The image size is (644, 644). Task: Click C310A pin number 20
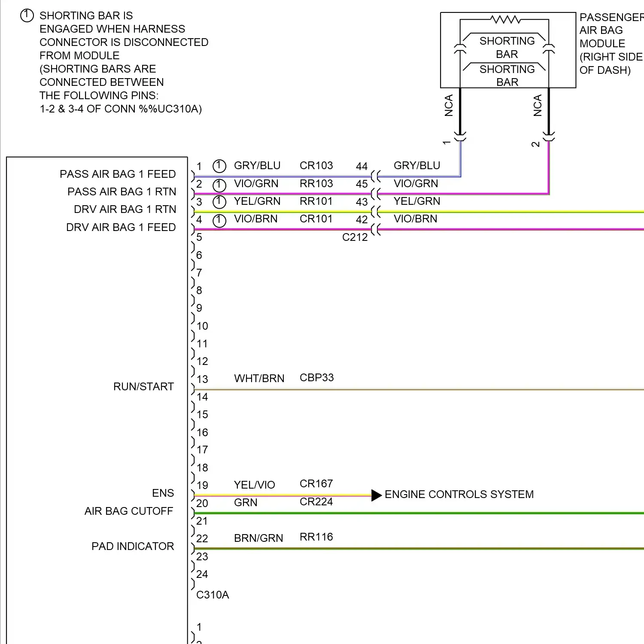point(202,503)
